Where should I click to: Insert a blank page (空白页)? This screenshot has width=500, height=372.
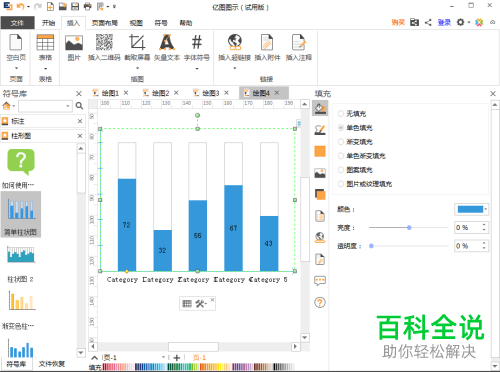(x=16, y=48)
